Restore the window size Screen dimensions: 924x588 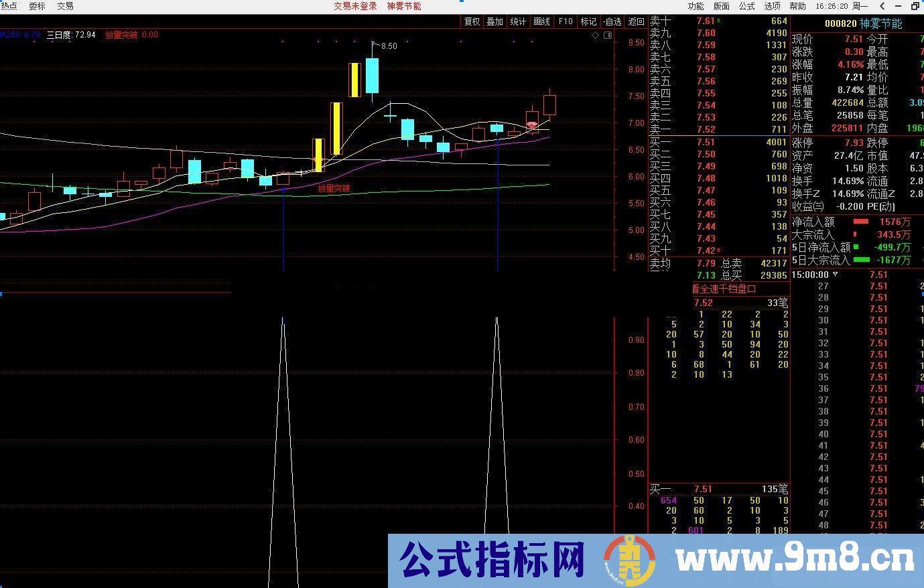coord(916,6)
